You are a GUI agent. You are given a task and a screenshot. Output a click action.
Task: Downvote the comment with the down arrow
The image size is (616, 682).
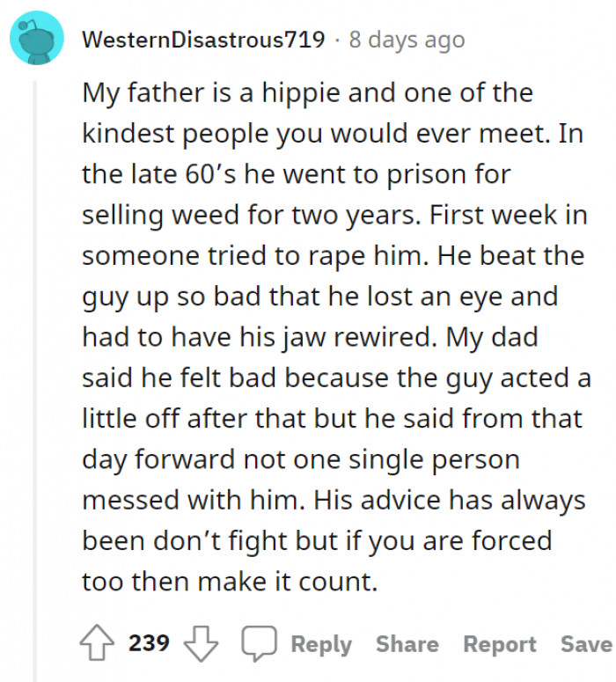coord(200,644)
